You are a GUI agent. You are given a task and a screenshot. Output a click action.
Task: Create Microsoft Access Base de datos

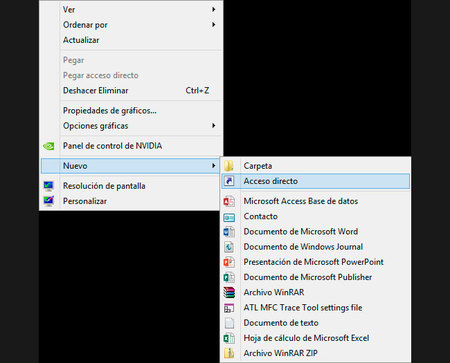315,201
